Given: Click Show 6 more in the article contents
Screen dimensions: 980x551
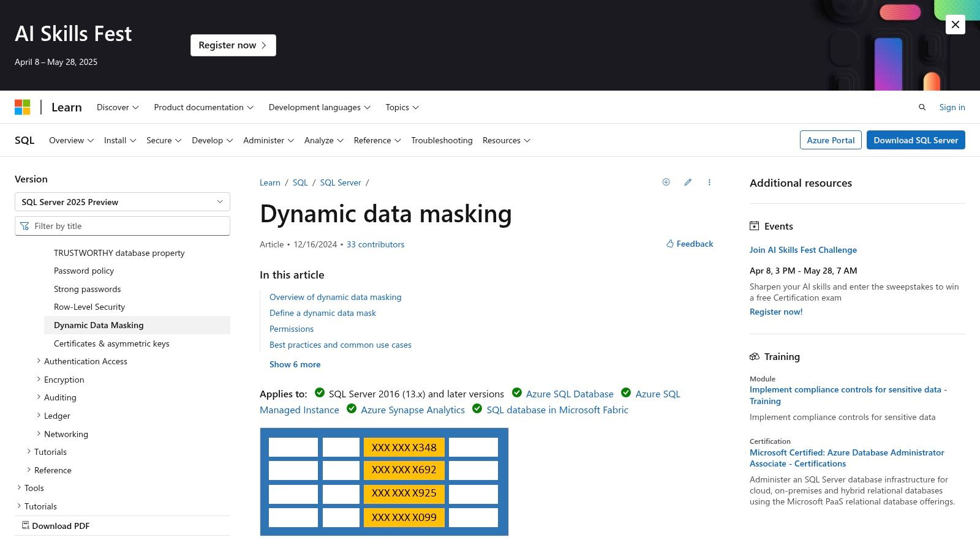Looking at the screenshot, I should tap(295, 364).
